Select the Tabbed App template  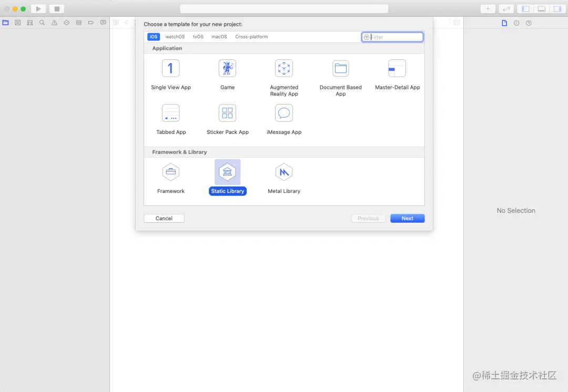171,119
